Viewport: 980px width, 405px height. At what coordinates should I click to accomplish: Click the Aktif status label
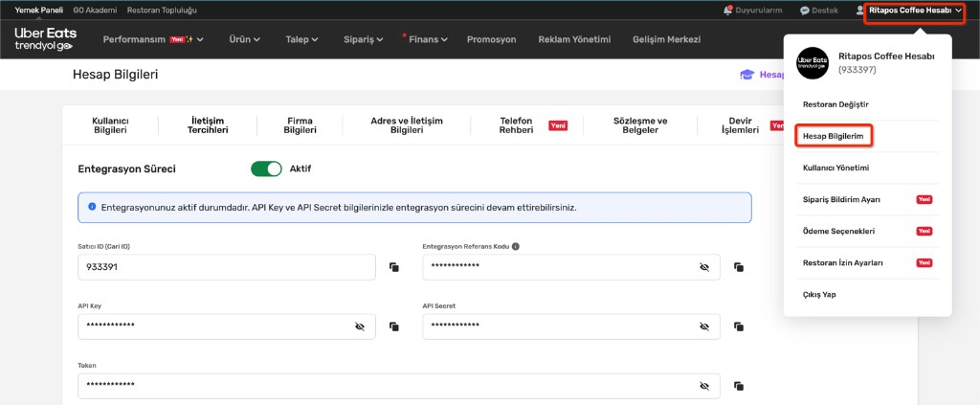coord(300,169)
